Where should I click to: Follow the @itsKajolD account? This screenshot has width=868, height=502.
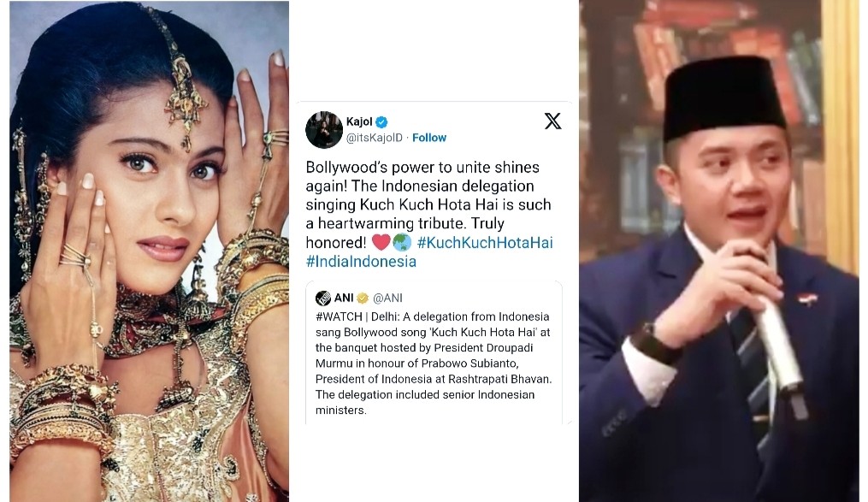coord(429,138)
